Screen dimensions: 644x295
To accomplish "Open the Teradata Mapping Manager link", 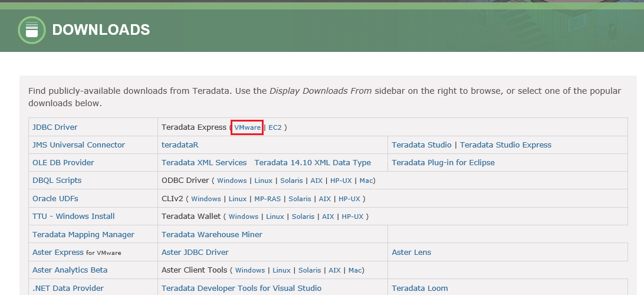I will 83,235.
